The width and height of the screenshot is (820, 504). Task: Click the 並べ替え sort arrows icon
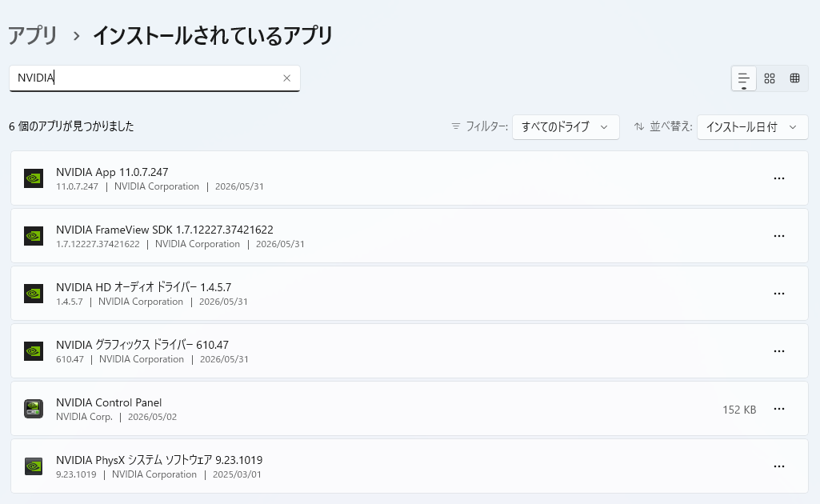point(638,126)
